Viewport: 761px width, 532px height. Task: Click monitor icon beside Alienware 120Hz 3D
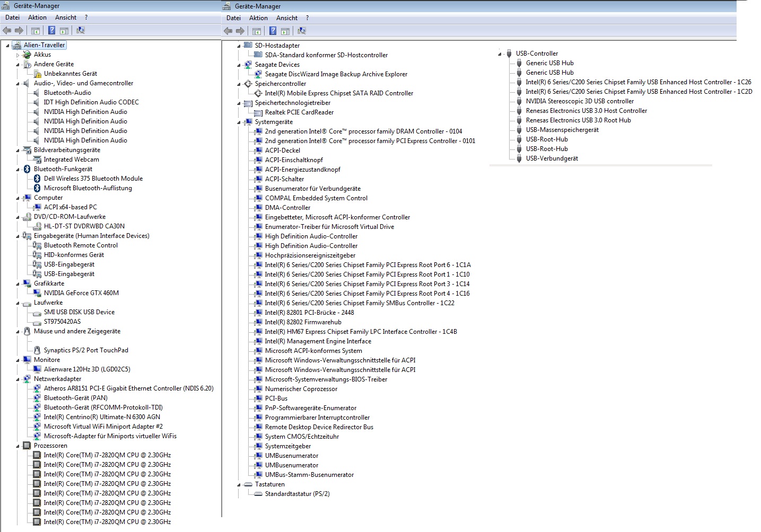[x=37, y=369]
